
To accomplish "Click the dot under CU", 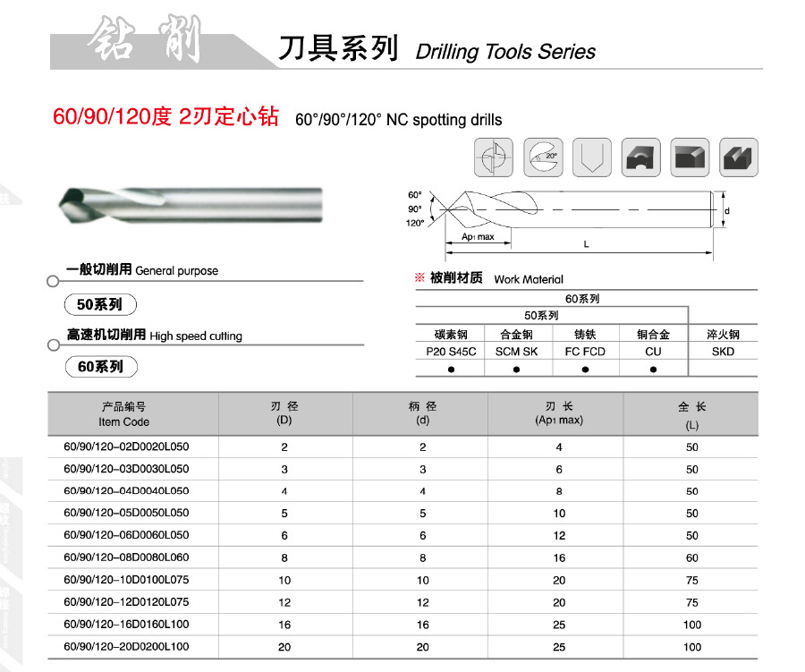I will coord(653,369).
